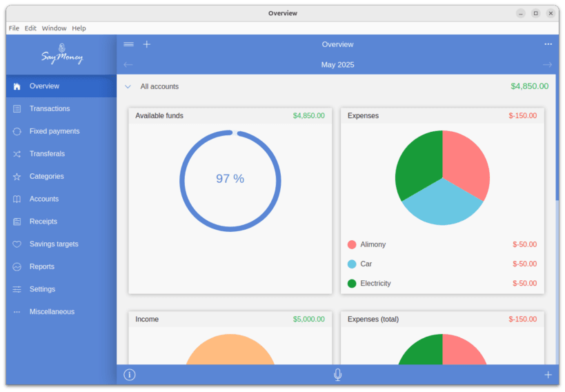
Task: Click the Transferals shuffle icon
Action: [x=17, y=154]
